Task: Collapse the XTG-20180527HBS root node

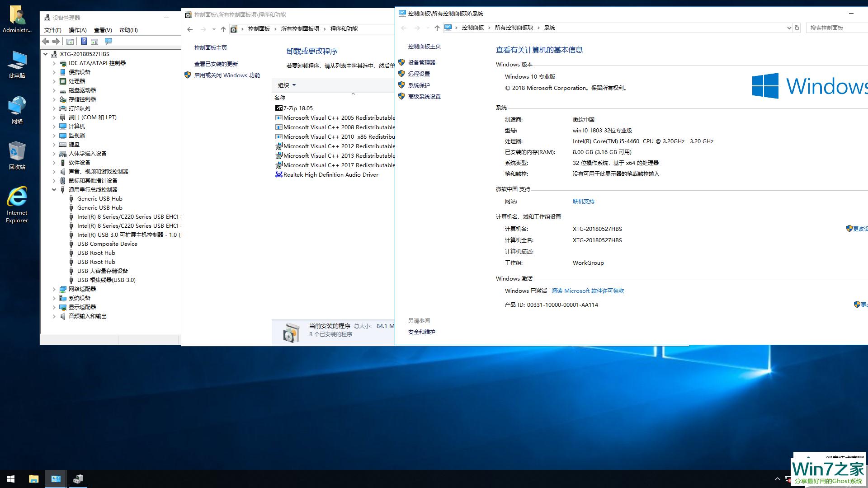Action: click(x=45, y=54)
